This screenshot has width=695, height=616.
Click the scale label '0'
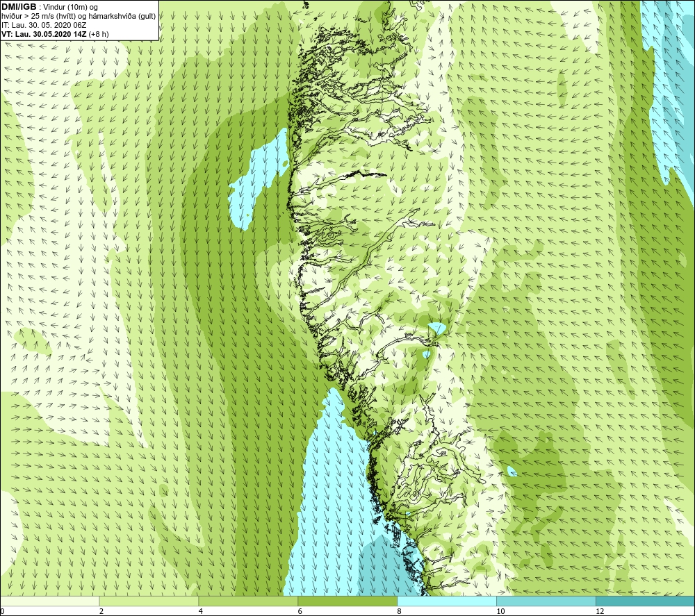pyautogui.click(x=3, y=611)
